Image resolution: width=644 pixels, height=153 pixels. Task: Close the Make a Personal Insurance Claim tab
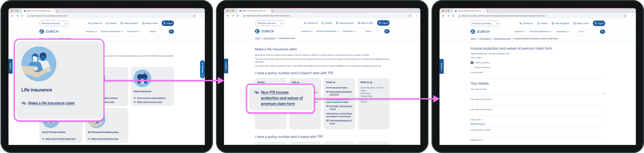point(53,11)
